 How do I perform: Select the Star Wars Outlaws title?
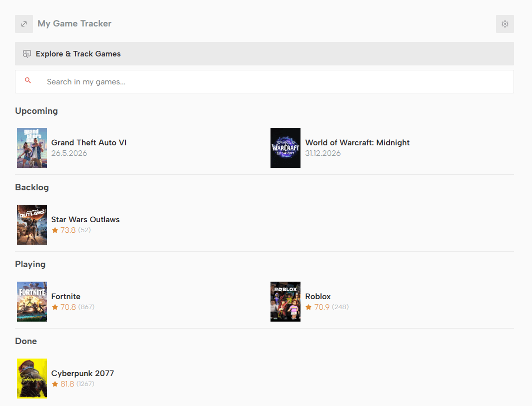pyautogui.click(x=85, y=220)
